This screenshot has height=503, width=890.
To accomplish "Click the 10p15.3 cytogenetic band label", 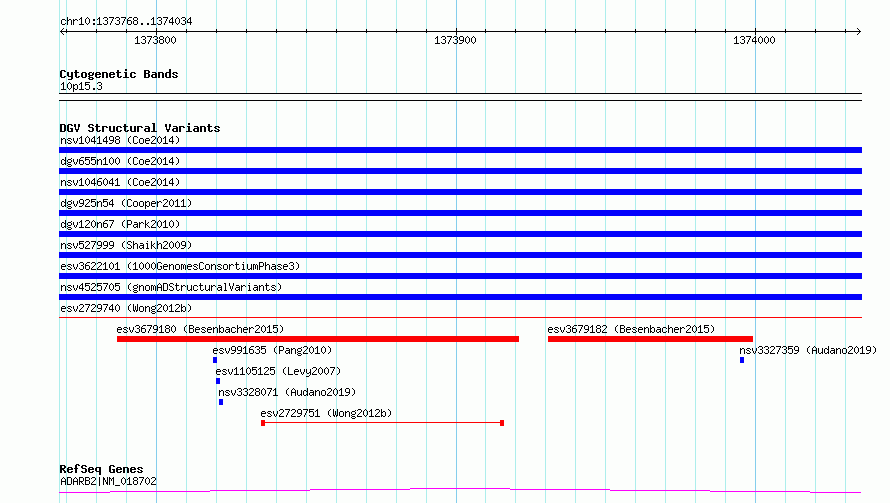I will [81, 86].
